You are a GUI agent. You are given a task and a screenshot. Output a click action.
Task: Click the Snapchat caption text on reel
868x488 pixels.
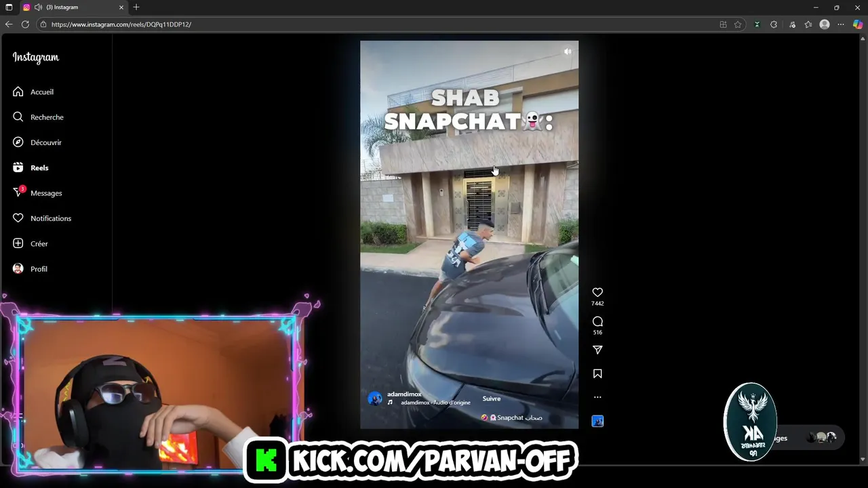tap(512, 418)
